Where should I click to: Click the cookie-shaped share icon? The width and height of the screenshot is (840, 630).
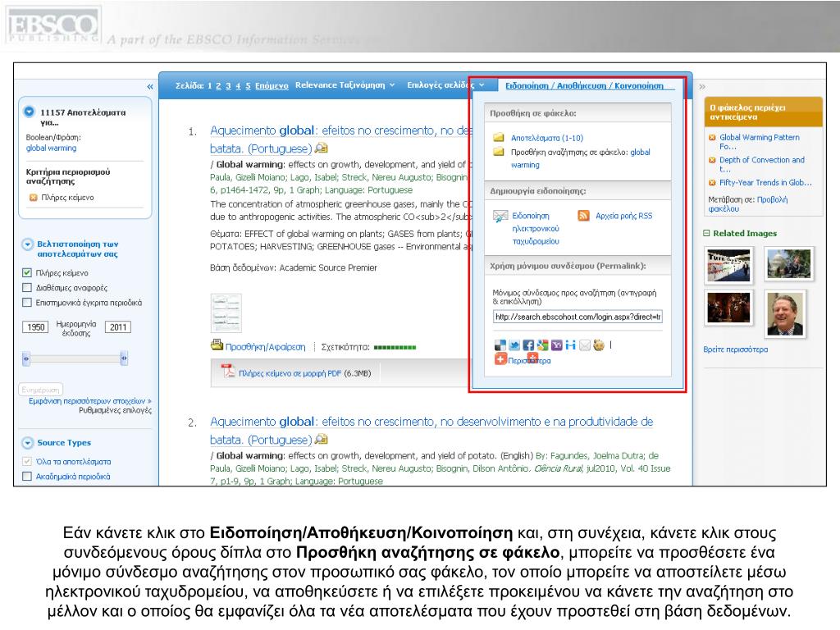[x=599, y=345]
